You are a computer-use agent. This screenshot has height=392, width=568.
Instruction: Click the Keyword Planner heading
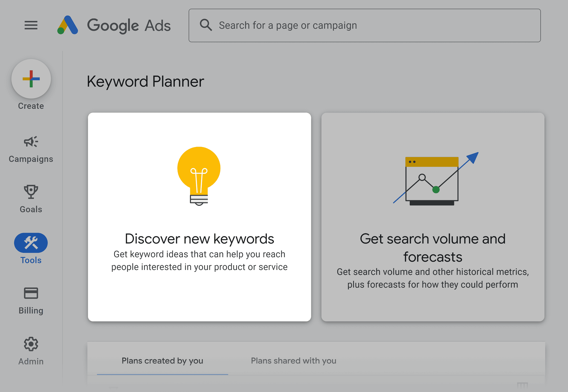(x=145, y=81)
